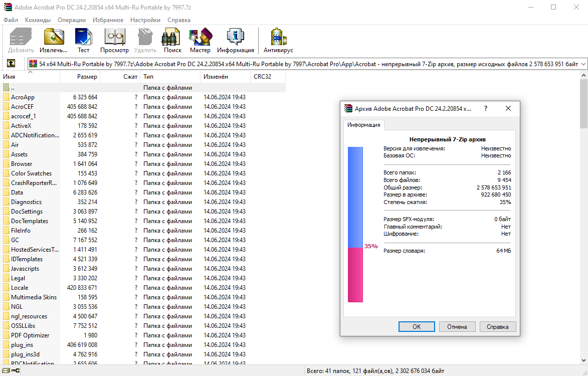Click the key password icon in status bar
The image size is (588, 376).
(x=16, y=371)
